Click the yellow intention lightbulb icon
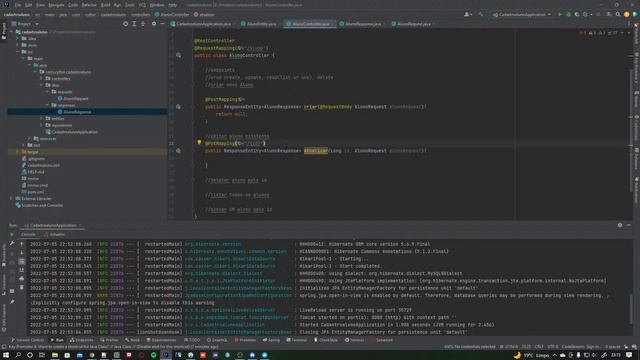Image resolution: width=640 pixels, height=360 pixels. [199, 143]
